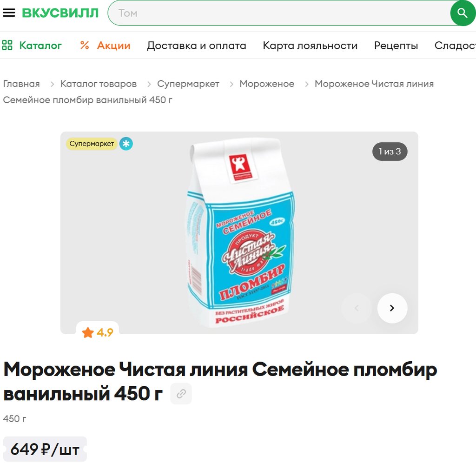This screenshot has width=476, height=463.
Task: Click the orange star rating 4.9
Action: click(x=97, y=332)
